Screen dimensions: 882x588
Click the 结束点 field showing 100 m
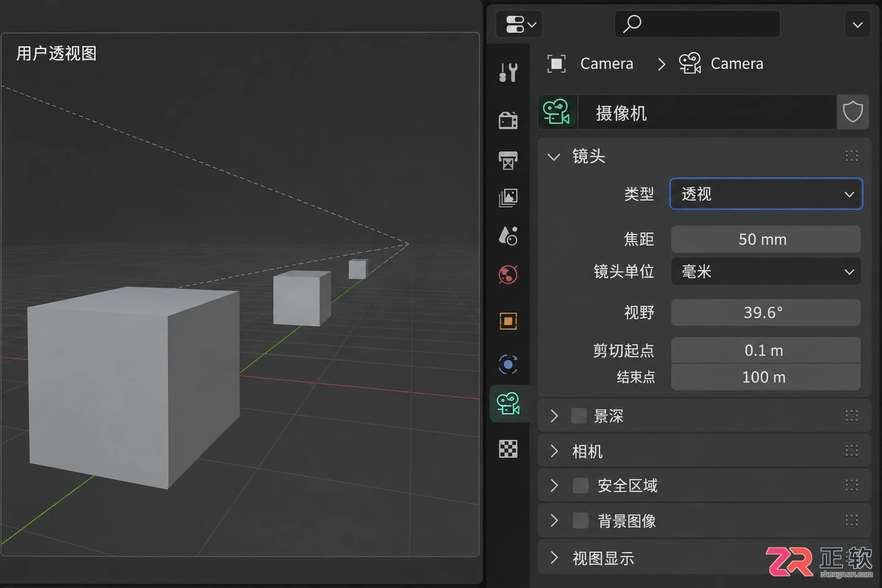[x=766, y=377]
